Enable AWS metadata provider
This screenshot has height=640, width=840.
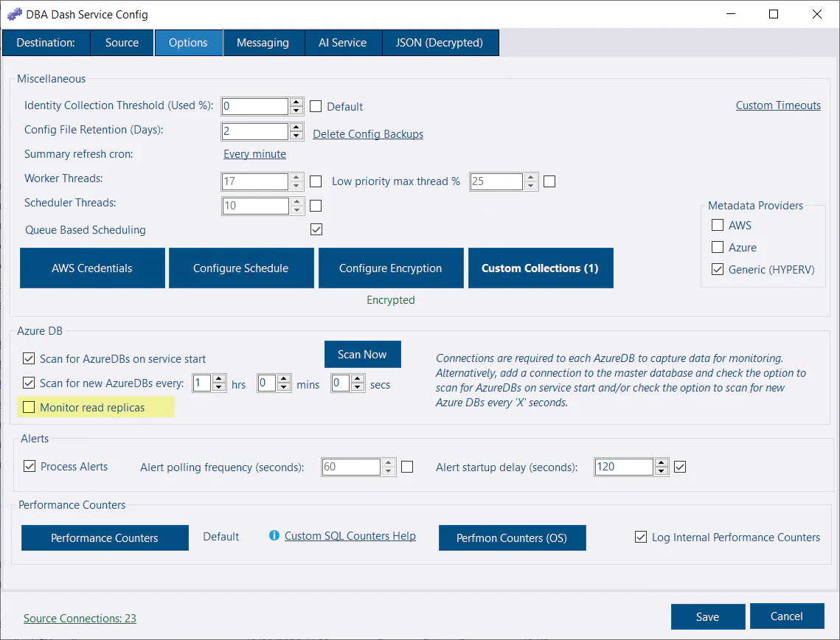[718, 224]
